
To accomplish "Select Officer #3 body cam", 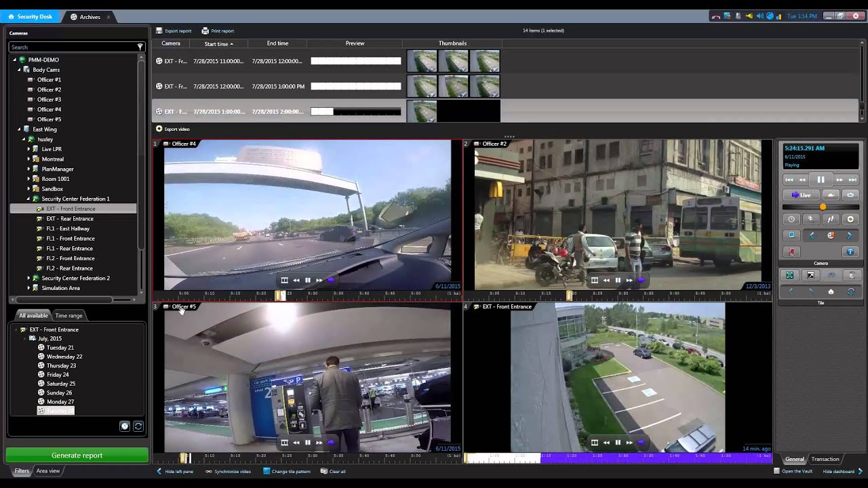I will pyautogui.click(x=49, y=100).
